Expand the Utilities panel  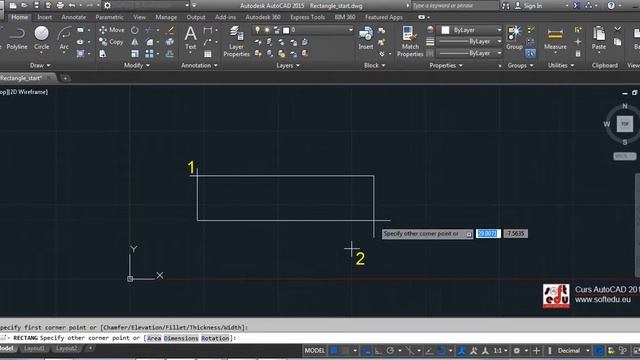[x=561, y=65]
